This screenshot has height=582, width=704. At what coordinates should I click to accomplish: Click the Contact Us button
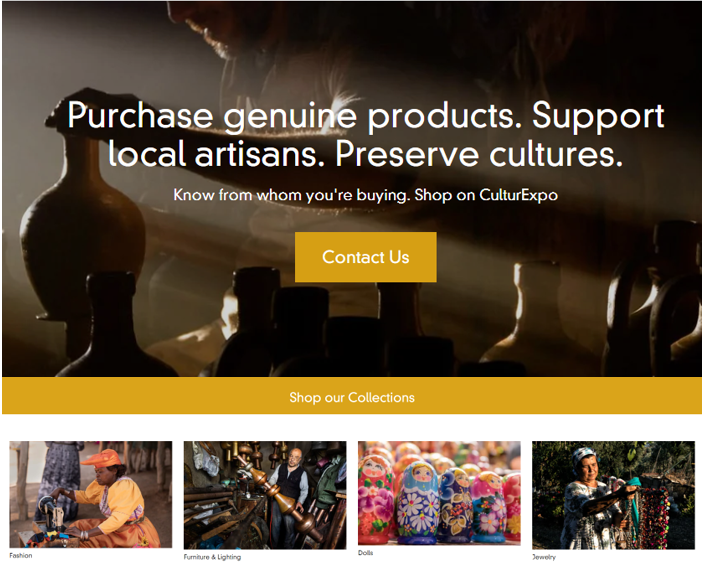click(x=365, y=257)
